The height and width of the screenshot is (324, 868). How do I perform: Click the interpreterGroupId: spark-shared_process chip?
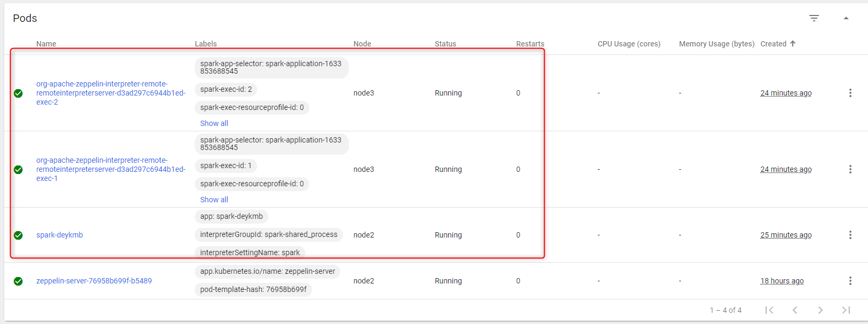click(269, 235)
